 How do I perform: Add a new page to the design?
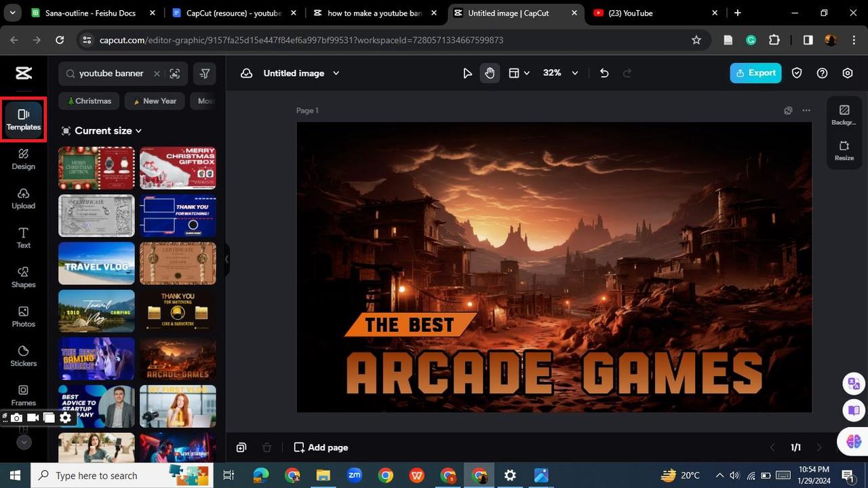(321, 447)
